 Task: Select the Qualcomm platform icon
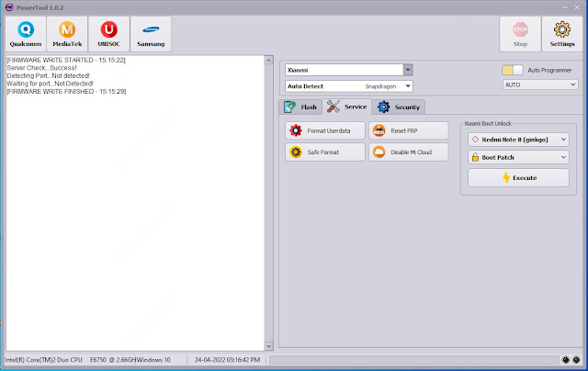26,29
